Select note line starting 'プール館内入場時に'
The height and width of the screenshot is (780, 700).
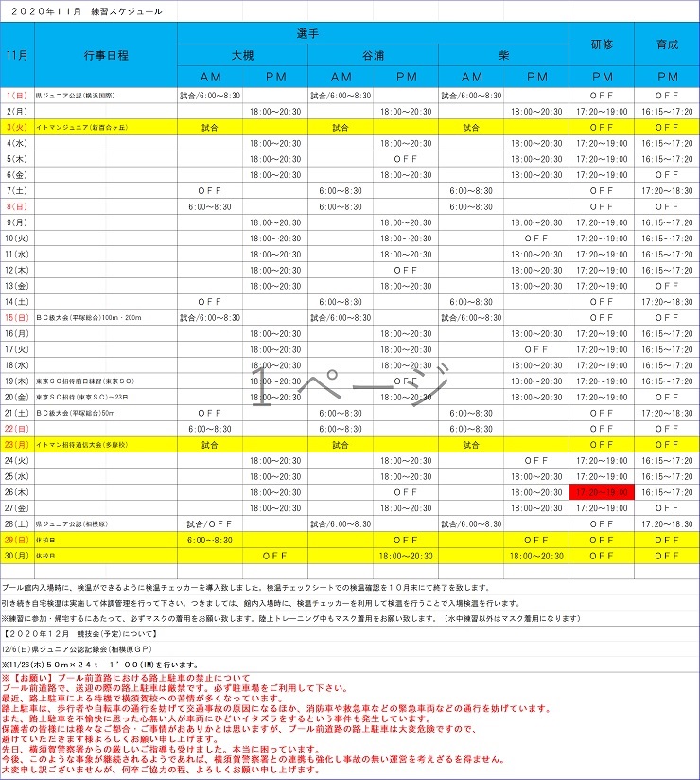247,588
